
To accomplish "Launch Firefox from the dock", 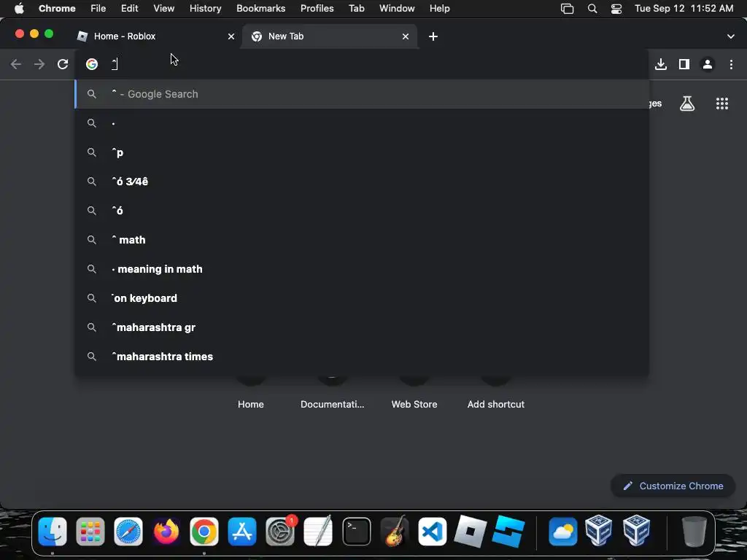I will click(166, 531).
